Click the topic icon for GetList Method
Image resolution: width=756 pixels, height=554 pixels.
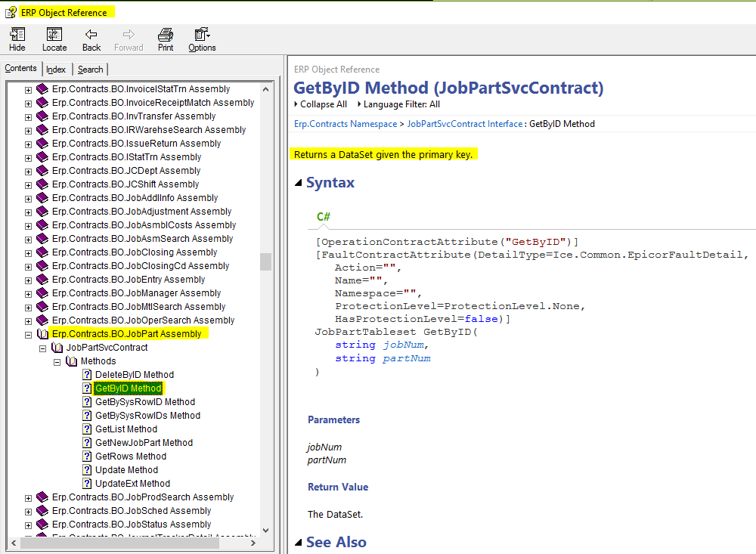click(x=87, y=429)
